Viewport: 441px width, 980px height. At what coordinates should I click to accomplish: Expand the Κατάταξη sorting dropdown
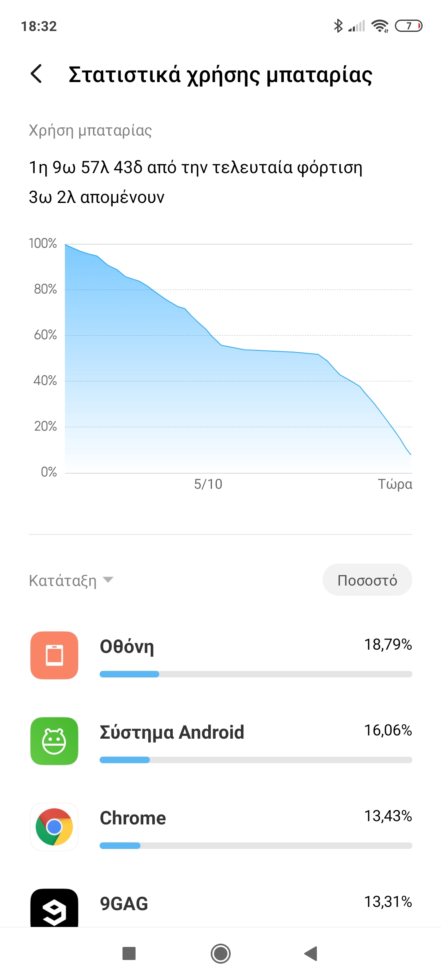coord(63,580)
